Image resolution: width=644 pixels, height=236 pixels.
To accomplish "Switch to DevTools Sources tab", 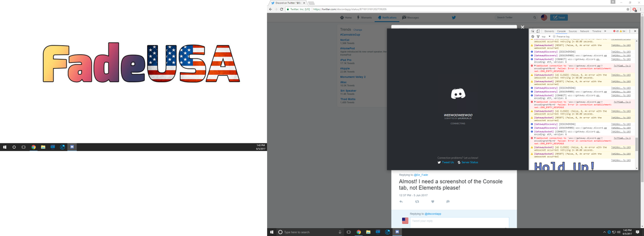I will click(x=573, y=31).
